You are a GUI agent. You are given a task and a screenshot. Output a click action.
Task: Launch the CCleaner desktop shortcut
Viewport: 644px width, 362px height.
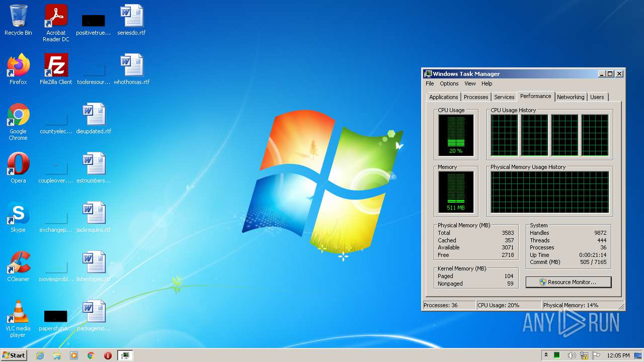18,266
